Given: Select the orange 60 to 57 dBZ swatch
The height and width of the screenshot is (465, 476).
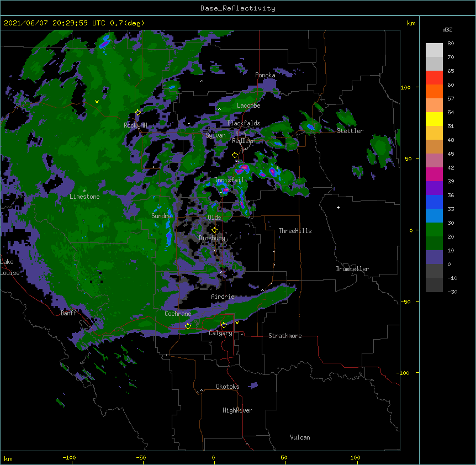Looking at the screenshot, I should coord(434,91).
